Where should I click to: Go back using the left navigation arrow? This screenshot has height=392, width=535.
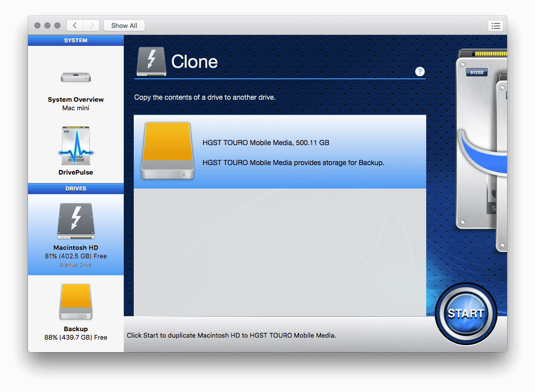coord(74,25)
